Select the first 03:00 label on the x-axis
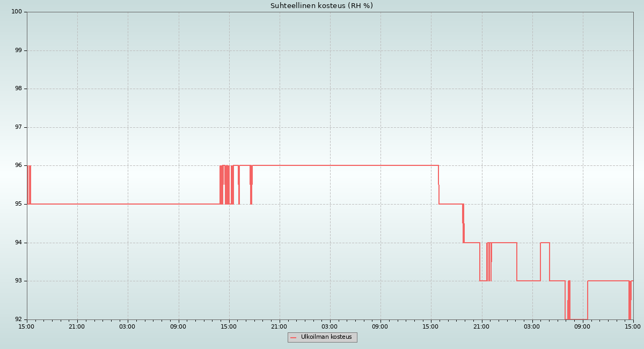Image resolution: width=644 pixels, height=349 pixels. tap(128, 326)
